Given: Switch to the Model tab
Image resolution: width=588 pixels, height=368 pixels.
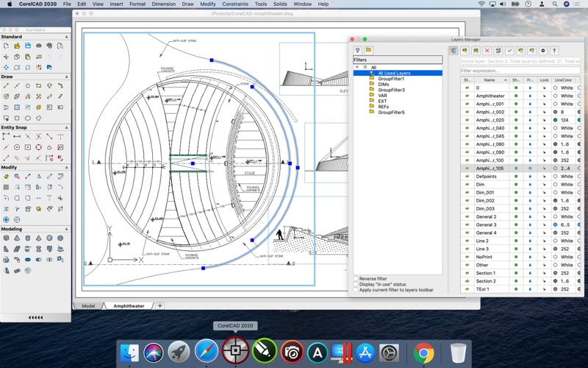Looking at the screenshot, I should coord(88,305).
